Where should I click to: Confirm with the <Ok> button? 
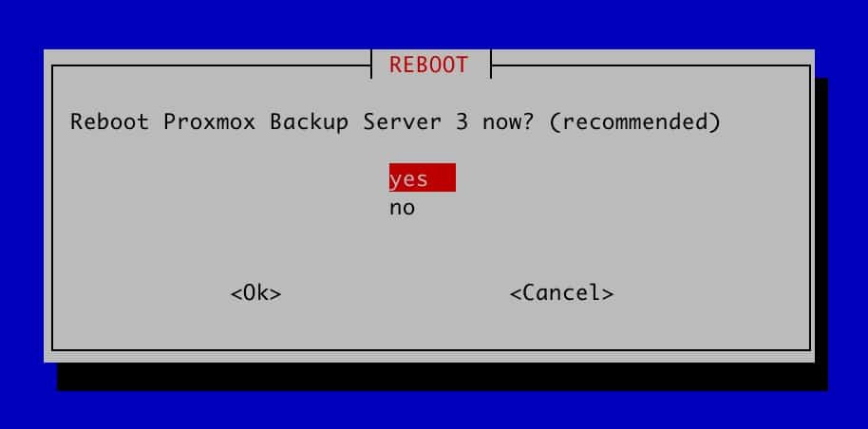point(255,293)
